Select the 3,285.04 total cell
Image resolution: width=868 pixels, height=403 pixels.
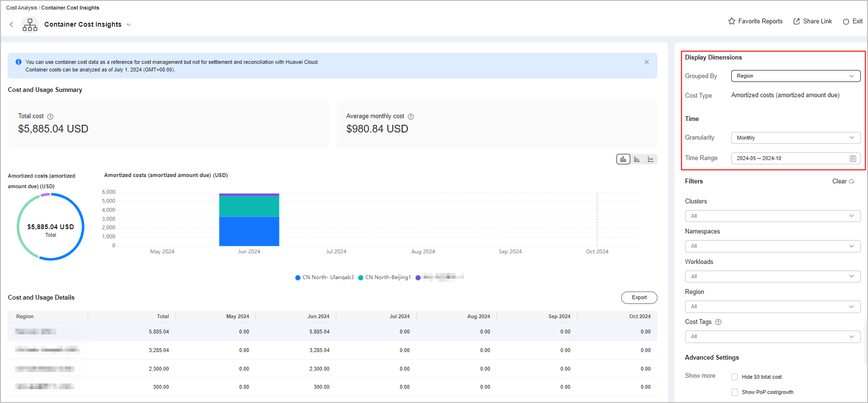(159, 350)
